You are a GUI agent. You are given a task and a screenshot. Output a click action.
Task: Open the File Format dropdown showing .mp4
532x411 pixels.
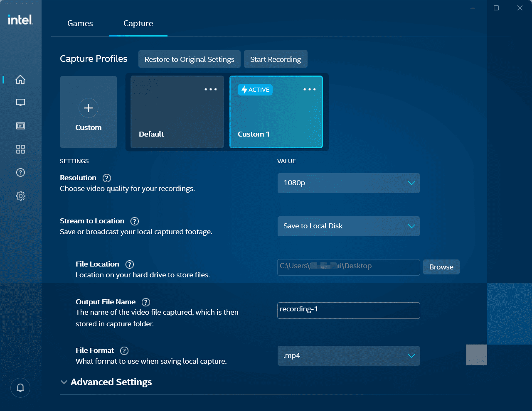348,356
